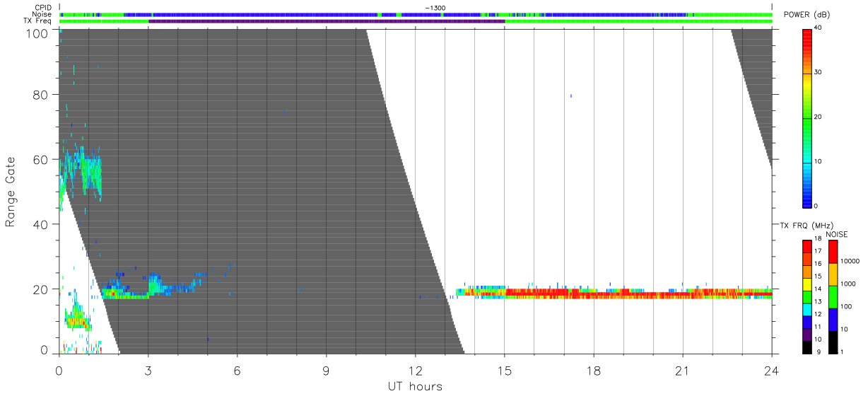This screenshot has width=868, height=401.
Task: Click the 'Noise' row label
Action: pos(42,14)
